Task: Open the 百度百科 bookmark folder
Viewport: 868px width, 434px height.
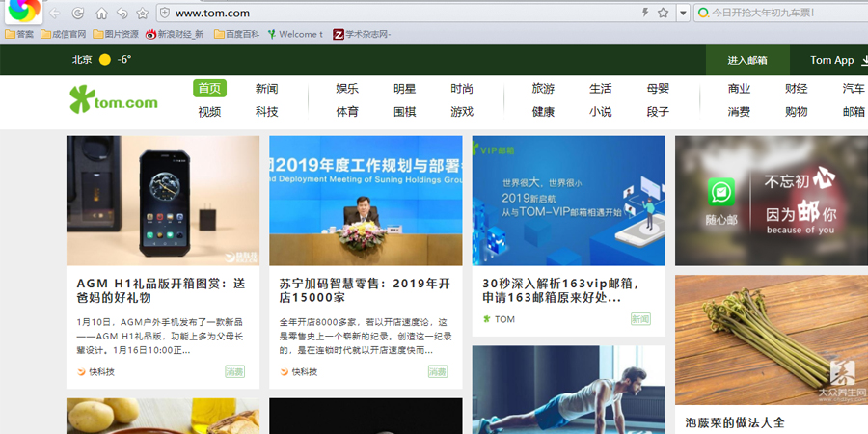Action: [236, 34]
